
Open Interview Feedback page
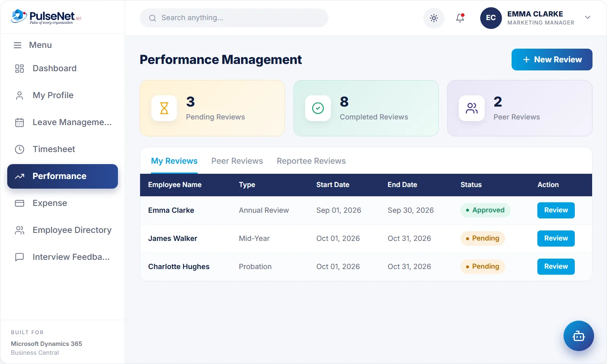click(62, 257)
